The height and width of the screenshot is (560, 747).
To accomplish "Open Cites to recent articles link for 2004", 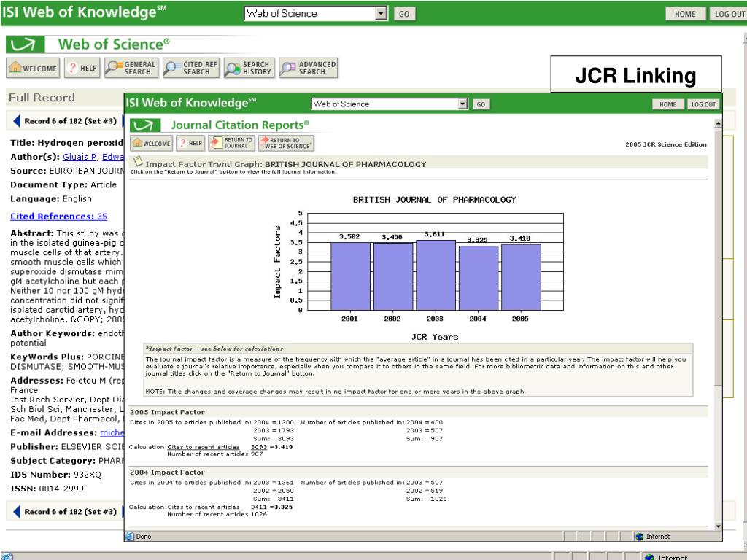I will point(204,507).
